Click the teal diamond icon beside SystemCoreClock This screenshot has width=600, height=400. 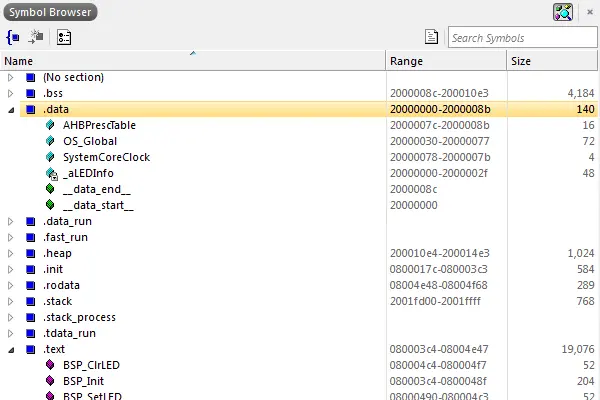coord(51,157)
